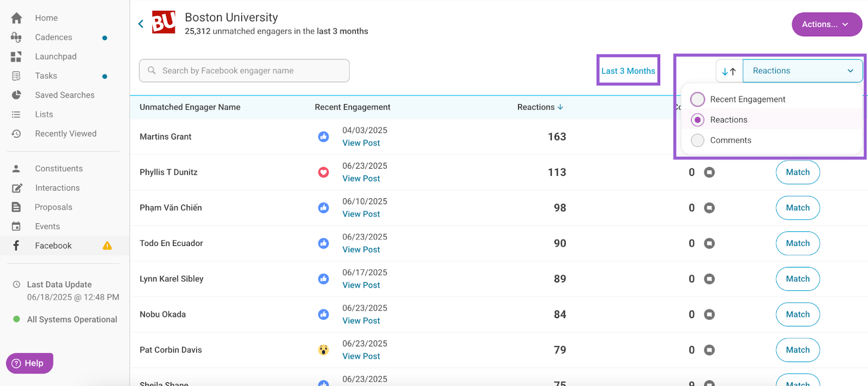
Task: Open the Saved Searches menu item
Action: coord(65,95)
